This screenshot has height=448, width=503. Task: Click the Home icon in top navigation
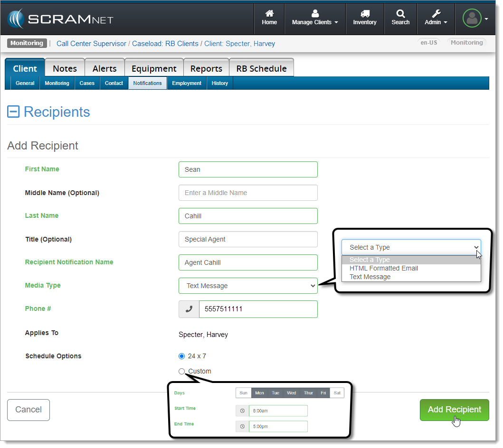click(269, 14)
